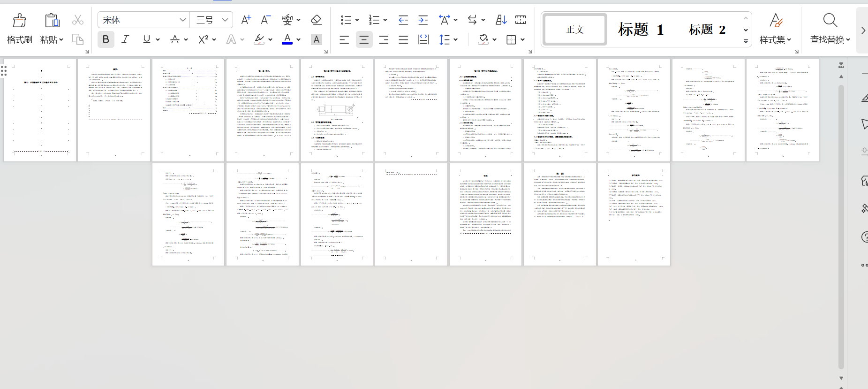The image size is (868, 389).
Task: Expand paragraph shading dropdown arrow
Action: 494,40
